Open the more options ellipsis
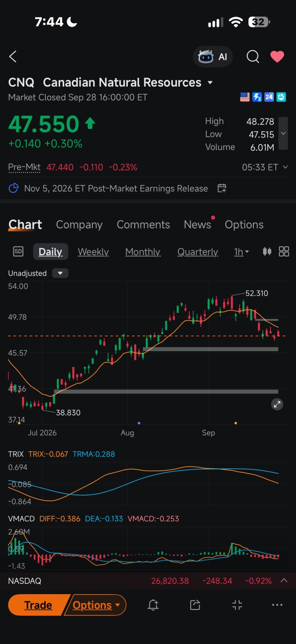Viewport: 296px width, 644px height. 278,605
